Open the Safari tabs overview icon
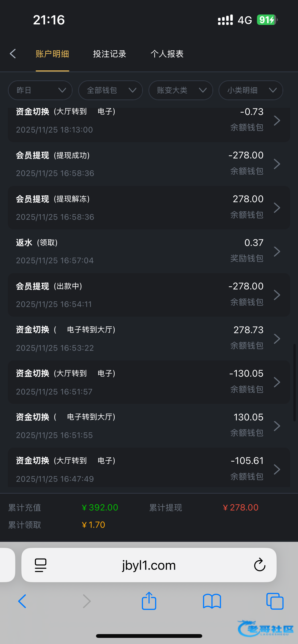The height and width of the screenshot is (644, 298). [275, 601]
